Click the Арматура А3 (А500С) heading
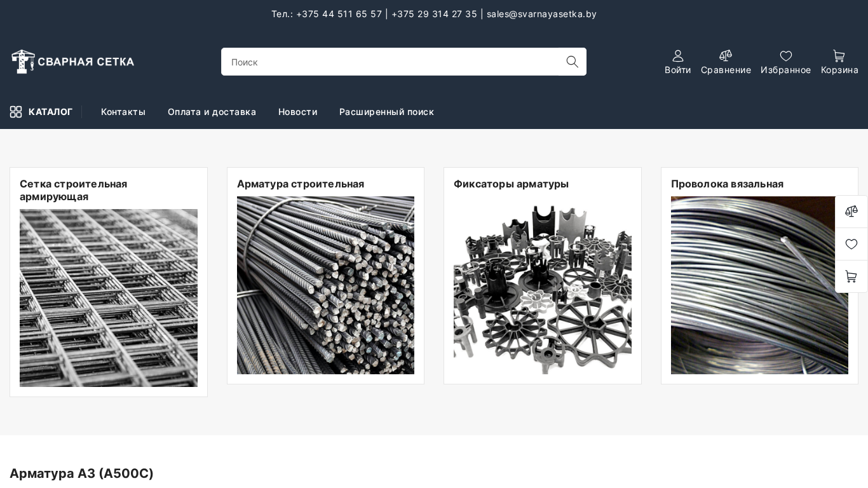Viewport: 868px width, 488px height. [x=81, y=473]
